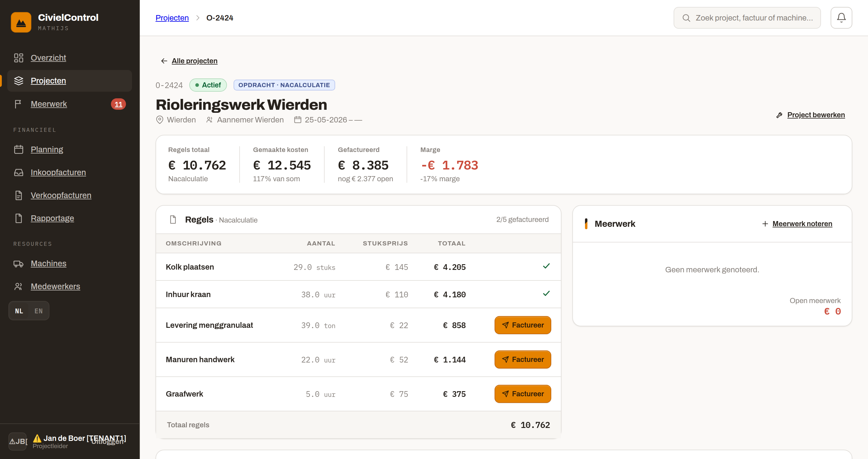Click Uitloggen in the sidebar footer
This screenshot has width=868, height=459.
(108, 442)
